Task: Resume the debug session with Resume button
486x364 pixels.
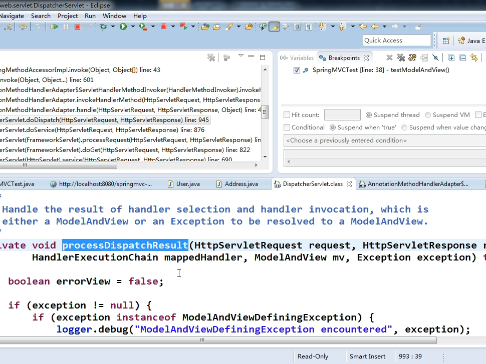Action: (x=54, y=27)
